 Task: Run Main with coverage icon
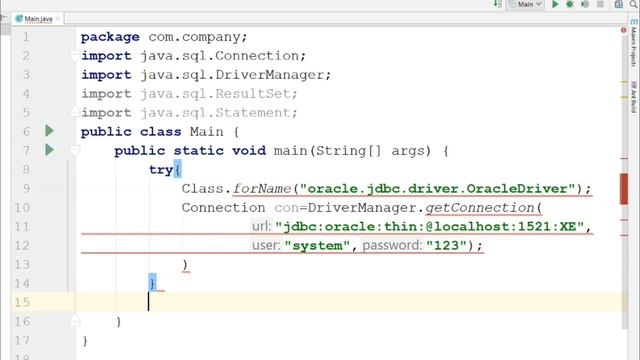[585, 4]
